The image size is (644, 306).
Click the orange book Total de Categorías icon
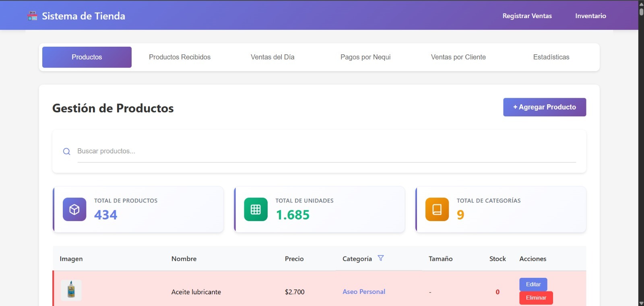[x=437, y=209]
